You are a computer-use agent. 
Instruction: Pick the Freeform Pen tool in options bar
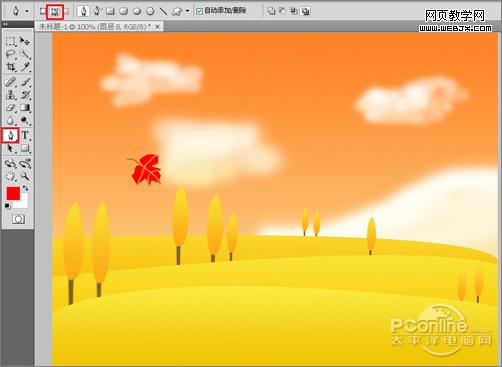[97, 11]
